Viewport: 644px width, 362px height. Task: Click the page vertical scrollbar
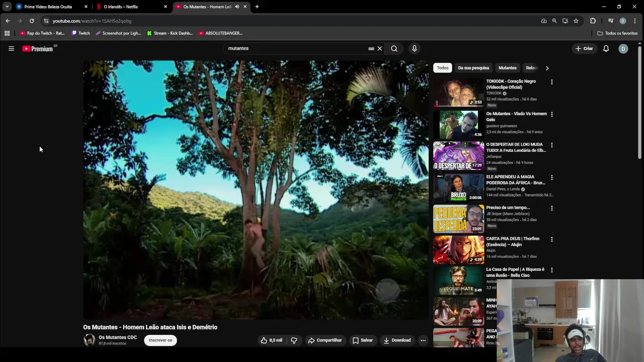point(640,103)
